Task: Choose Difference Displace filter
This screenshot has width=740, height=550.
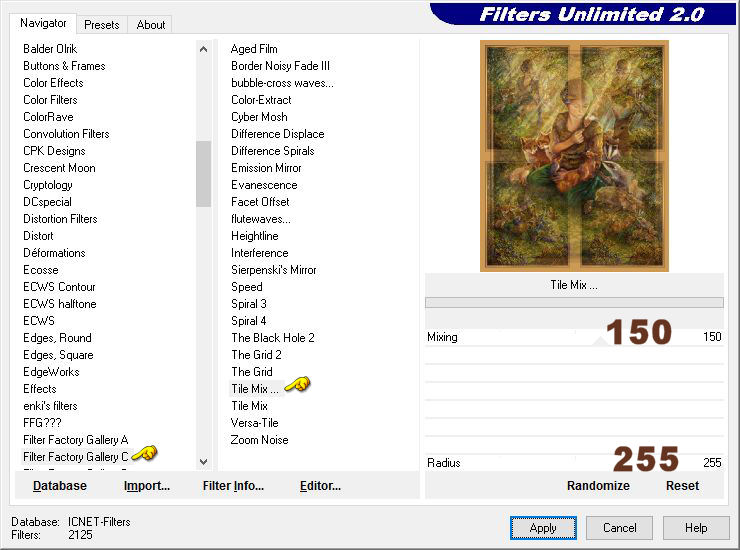Action: coord(278,134)
